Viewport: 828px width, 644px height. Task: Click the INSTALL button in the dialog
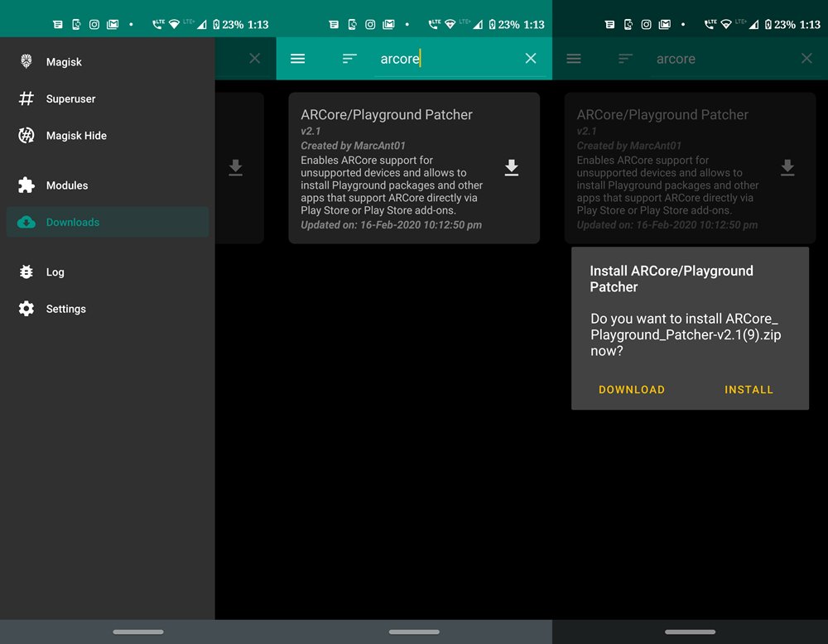tap(749, 390)
